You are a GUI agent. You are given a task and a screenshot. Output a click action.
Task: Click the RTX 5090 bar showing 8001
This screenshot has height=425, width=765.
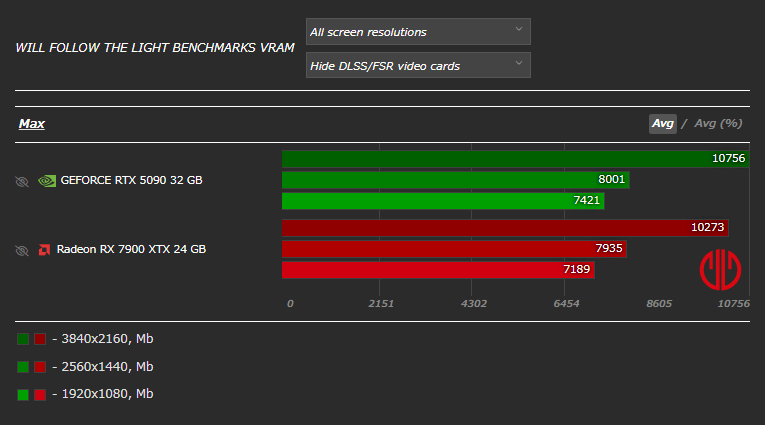pos(456,180)
